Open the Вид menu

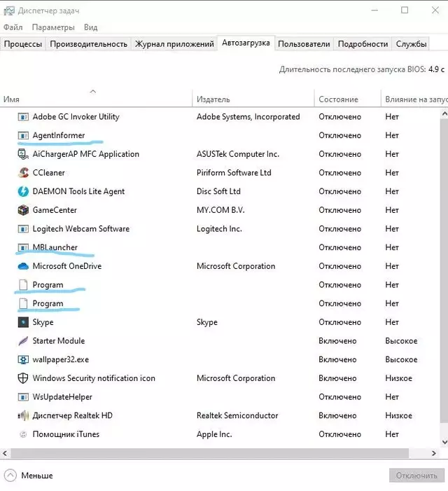click(x=91, y=27)
